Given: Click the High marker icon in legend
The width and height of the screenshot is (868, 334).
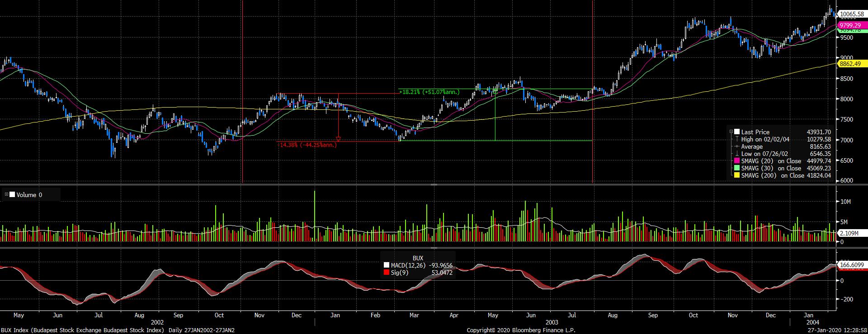Looking at the screenshot, I should [x=737, y=139].
